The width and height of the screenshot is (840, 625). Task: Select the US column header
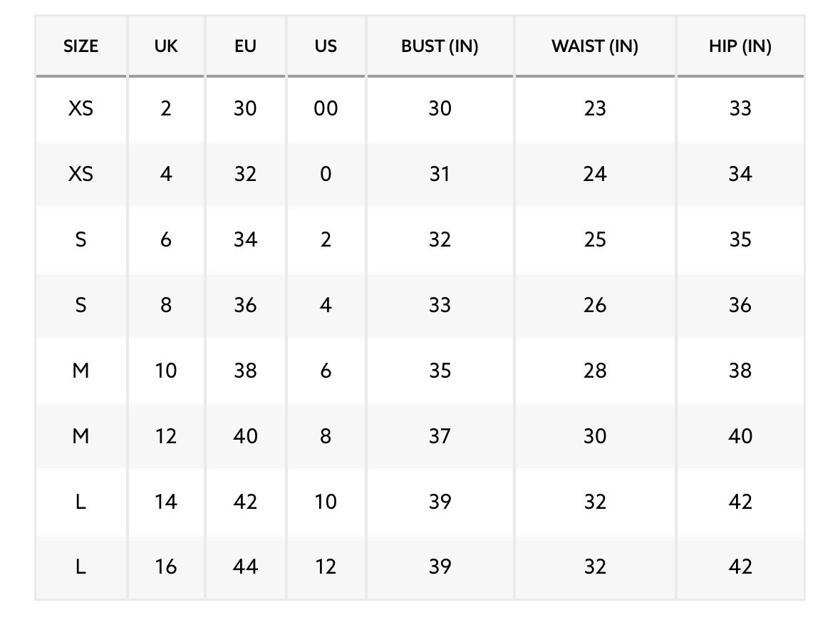[326, 46]
